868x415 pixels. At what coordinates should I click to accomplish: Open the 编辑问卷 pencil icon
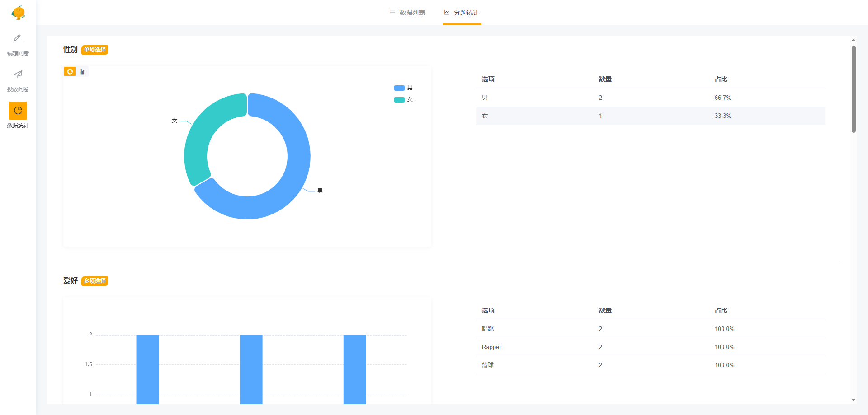coord(18,38)
